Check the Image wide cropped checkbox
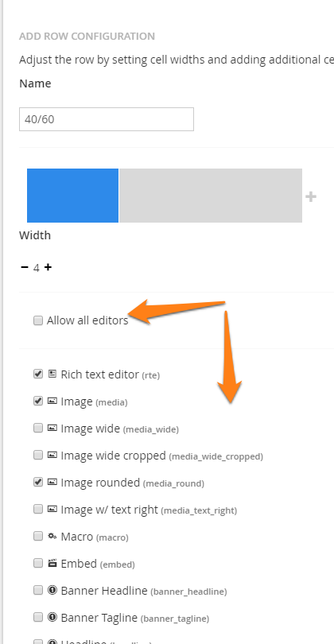Image resolution: width=334 pixels, height=644 pixels. [x=38, y=455]
